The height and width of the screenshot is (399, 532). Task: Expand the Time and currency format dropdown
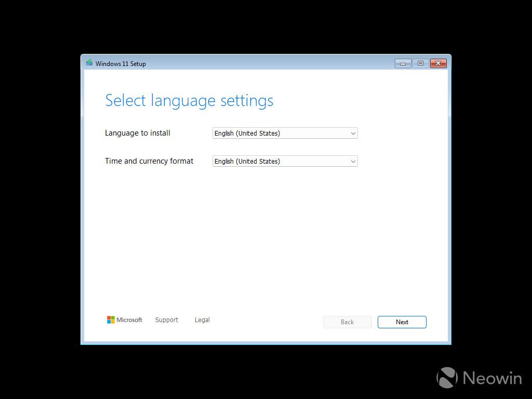[x=285, y=161]
